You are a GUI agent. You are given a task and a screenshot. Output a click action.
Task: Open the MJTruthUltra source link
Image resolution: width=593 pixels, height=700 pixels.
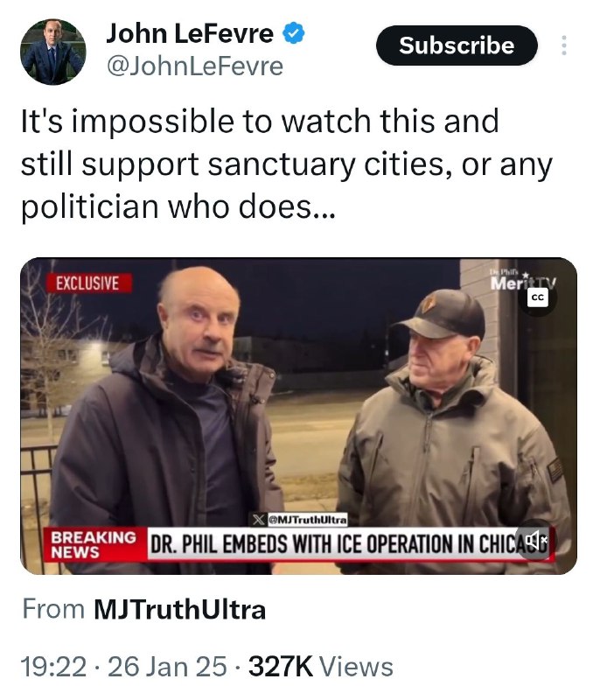(x=179, y=609)
